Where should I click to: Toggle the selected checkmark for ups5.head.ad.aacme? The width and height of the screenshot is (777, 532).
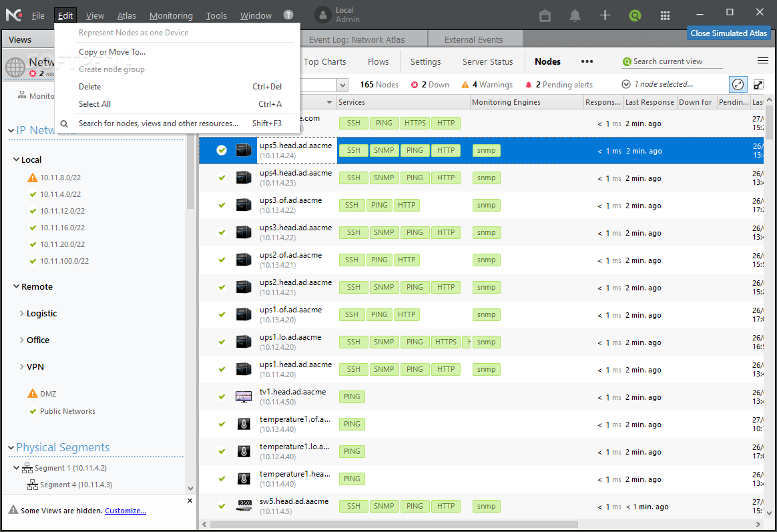(x=222, y=150)
